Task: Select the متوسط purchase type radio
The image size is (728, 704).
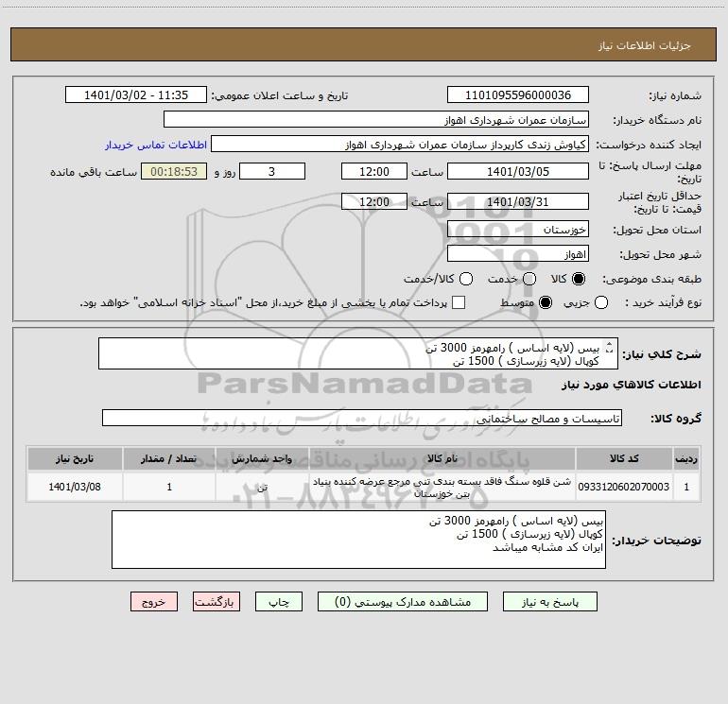Action: (546, 302)
